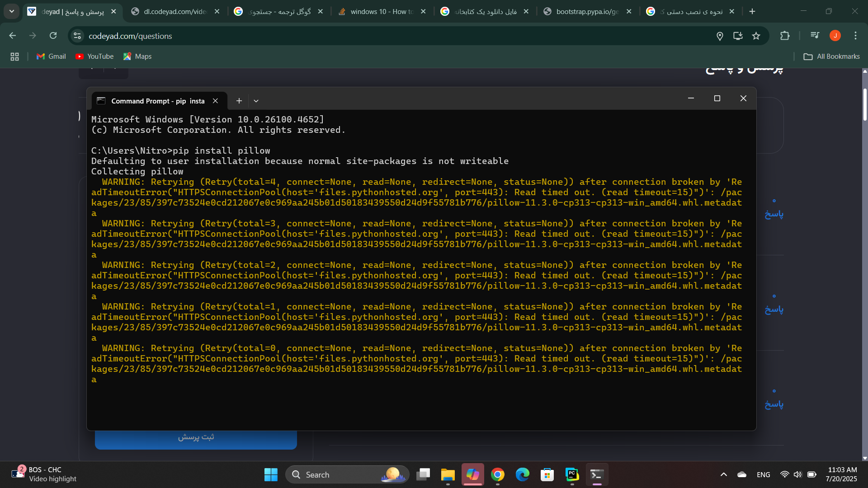This screenshot has height=488, width=868.
Task: Open Chrome extensions puzzle icon
Action: tap(785, 36)
